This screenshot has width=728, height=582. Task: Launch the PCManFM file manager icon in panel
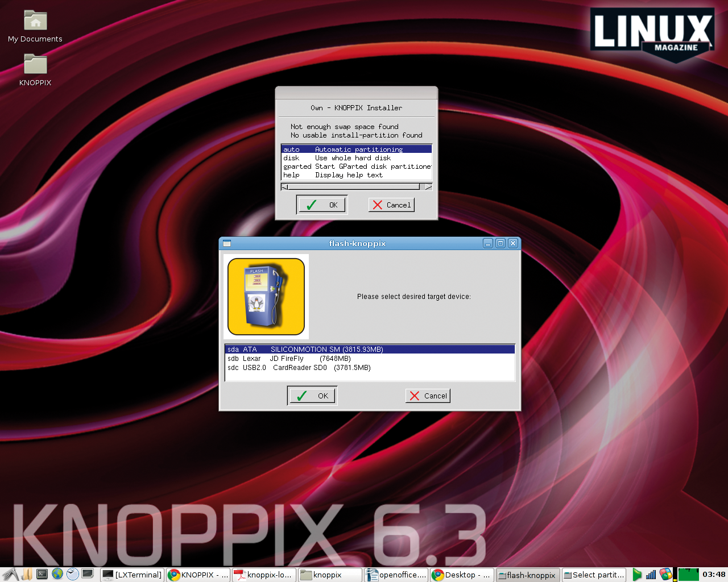(27, 575)
